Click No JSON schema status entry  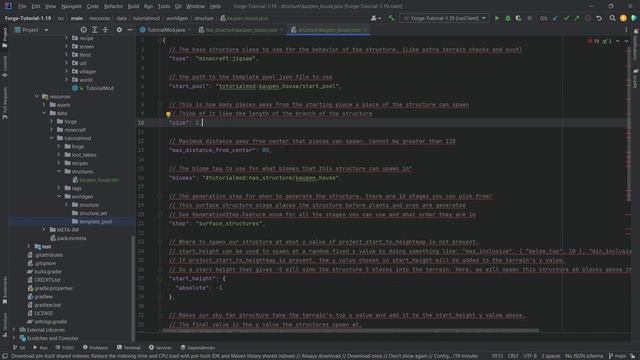tap(584, 356)
